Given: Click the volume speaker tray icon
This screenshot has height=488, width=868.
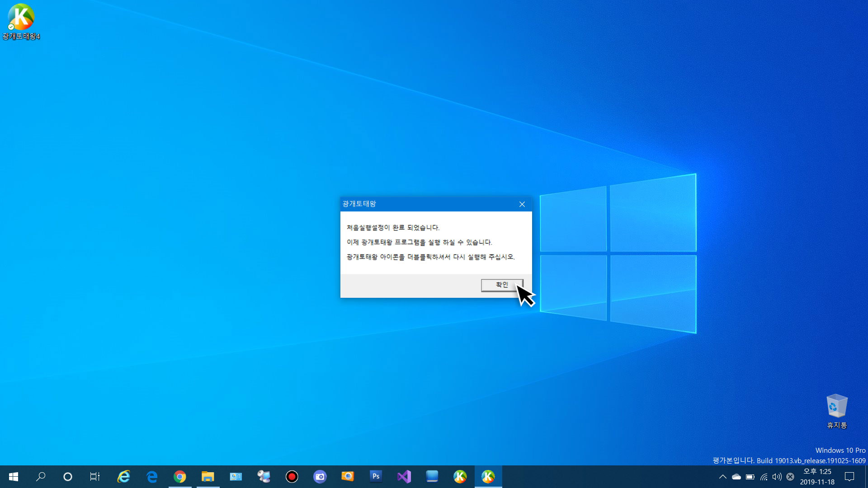Looking at the screenshot, I should [x=777, y=477].
